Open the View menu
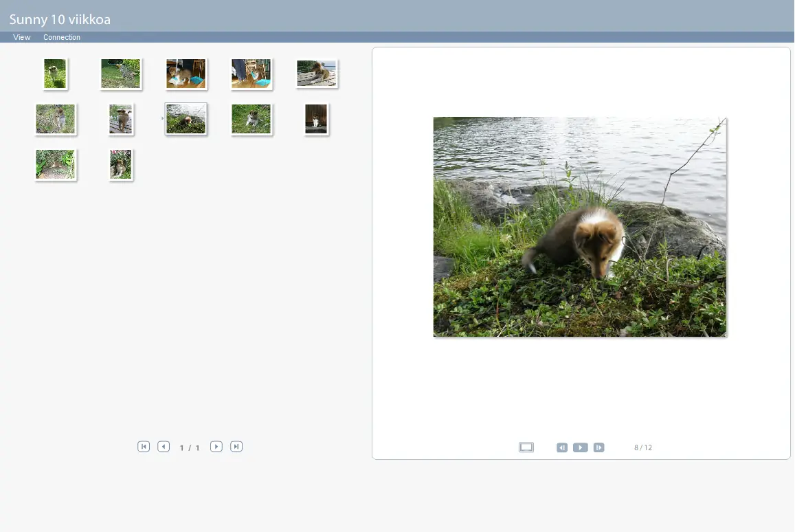Screen dimensions: 795x532 (22, 37)
